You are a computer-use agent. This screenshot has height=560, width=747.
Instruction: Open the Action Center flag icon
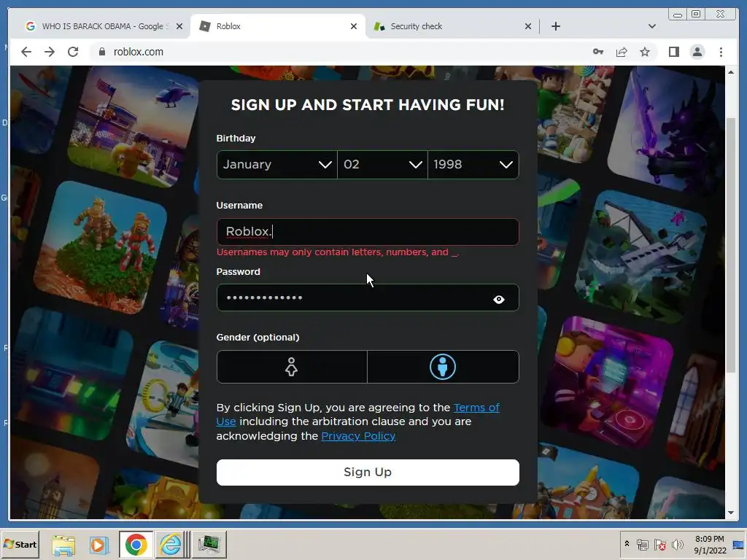pos(659,545)
